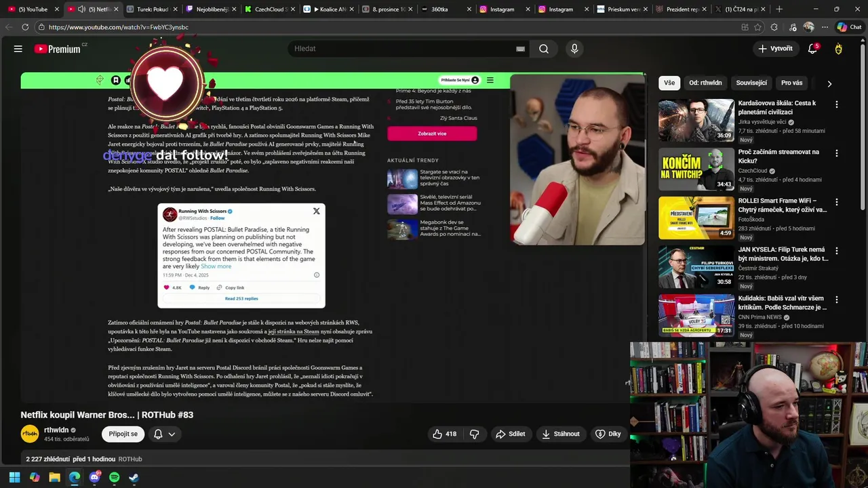868x488 pixels.
Task: Click the Připojit se join button
Action: pos(123,434)
